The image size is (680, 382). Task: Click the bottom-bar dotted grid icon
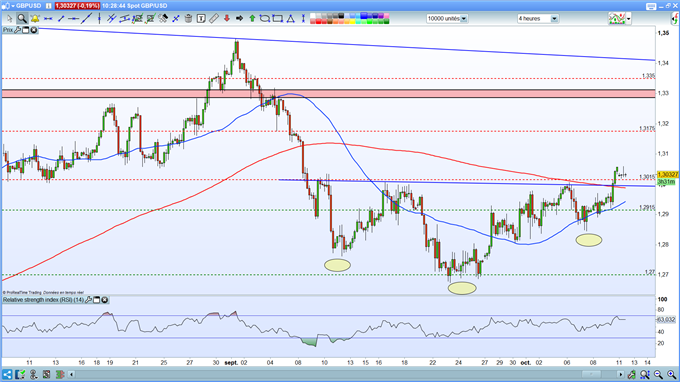click(x=46, y=375)
